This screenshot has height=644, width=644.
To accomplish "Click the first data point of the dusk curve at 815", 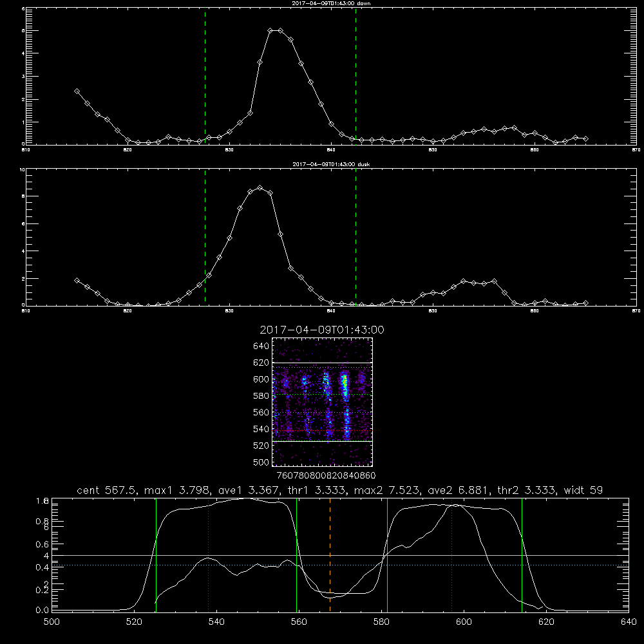I will 77,280.
